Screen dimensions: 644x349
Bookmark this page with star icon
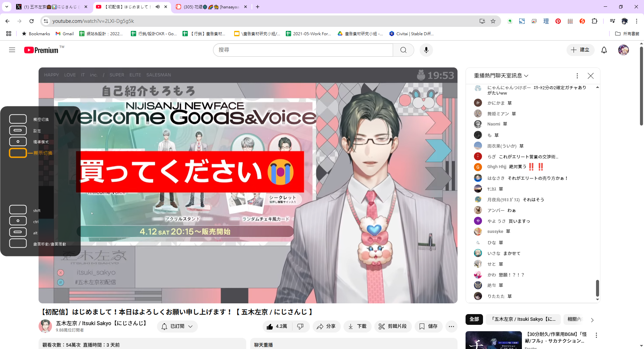pos(493,21)
